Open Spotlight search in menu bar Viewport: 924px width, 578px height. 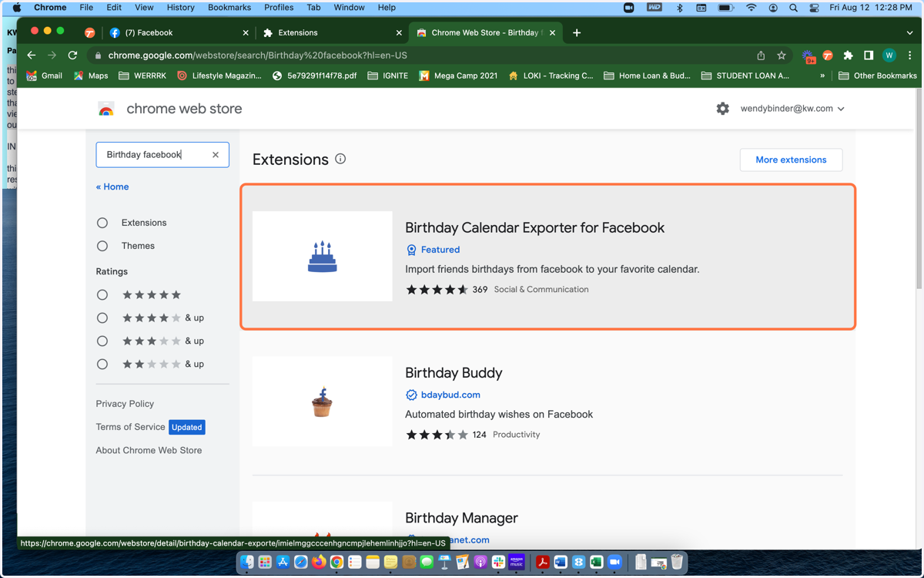(x=793, y=8)
